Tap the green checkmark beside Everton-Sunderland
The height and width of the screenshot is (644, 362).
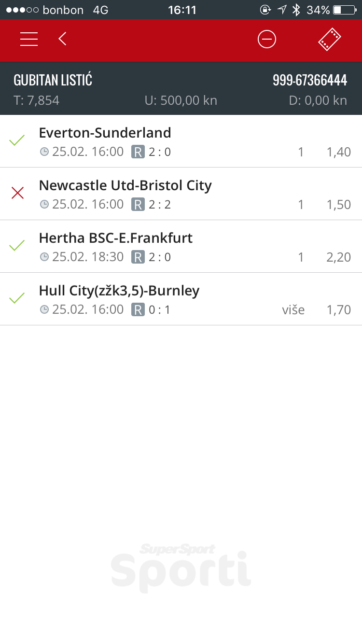click(x=17, y=141)
